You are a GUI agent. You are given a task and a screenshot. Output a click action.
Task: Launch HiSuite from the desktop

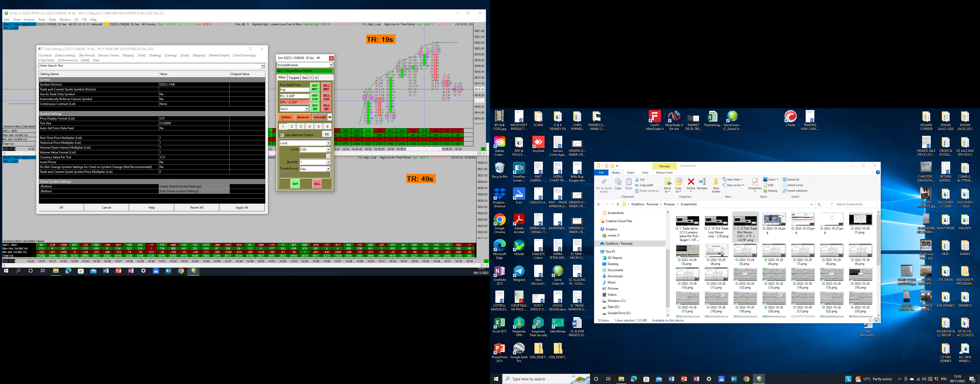[x=519, y=248]
